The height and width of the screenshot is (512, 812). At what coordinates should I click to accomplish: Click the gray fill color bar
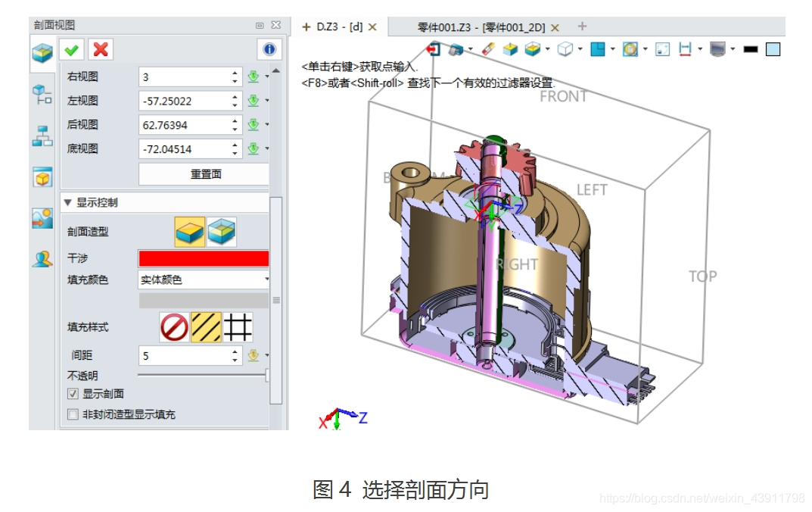click(204, 301)
